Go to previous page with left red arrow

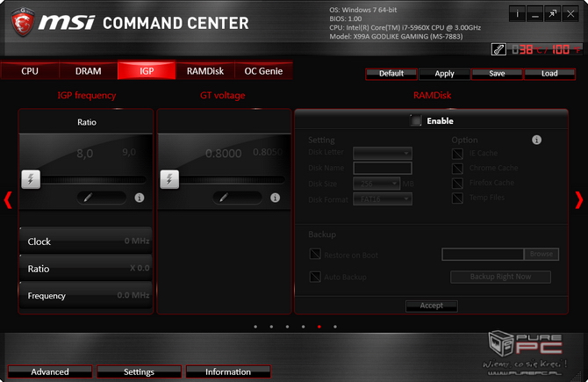(x=8, y=199)
